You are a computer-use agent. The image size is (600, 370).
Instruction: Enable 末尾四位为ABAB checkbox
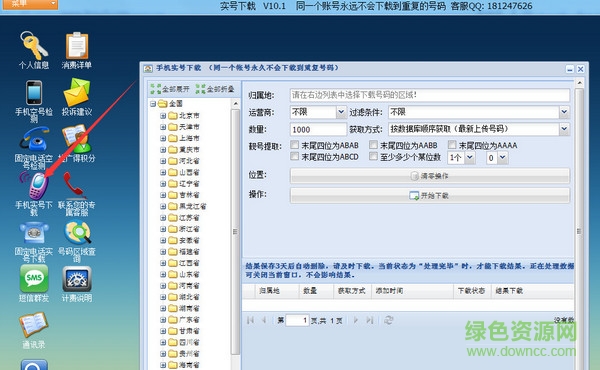pyautogui.click(x=294, y=145)
